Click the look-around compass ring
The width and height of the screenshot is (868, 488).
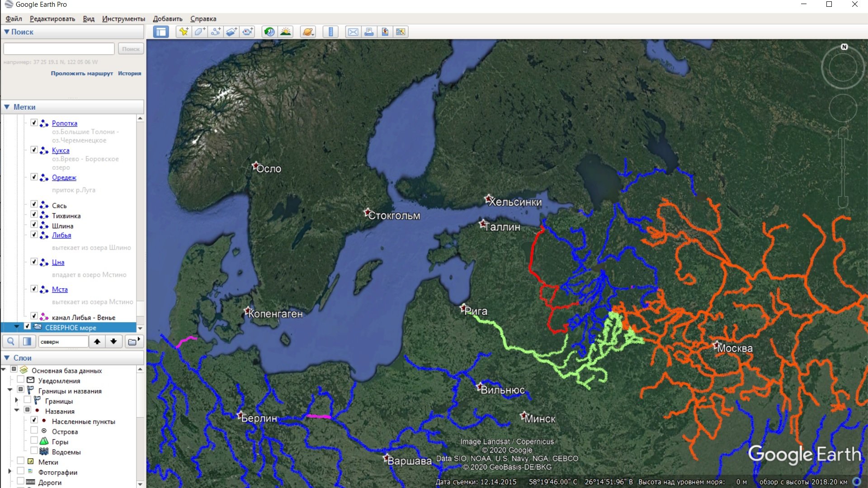pos(843,68)
